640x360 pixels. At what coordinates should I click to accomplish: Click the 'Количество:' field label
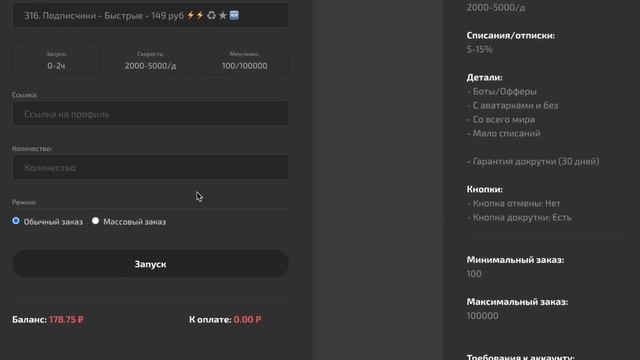32,149
